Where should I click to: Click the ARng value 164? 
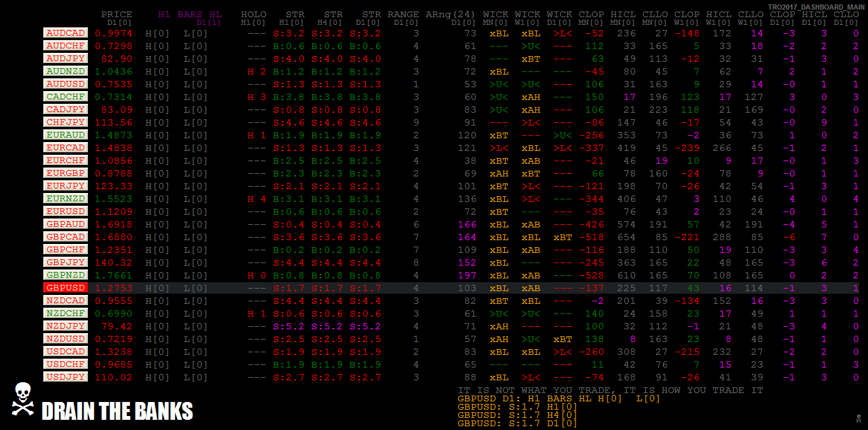point(467,237)
